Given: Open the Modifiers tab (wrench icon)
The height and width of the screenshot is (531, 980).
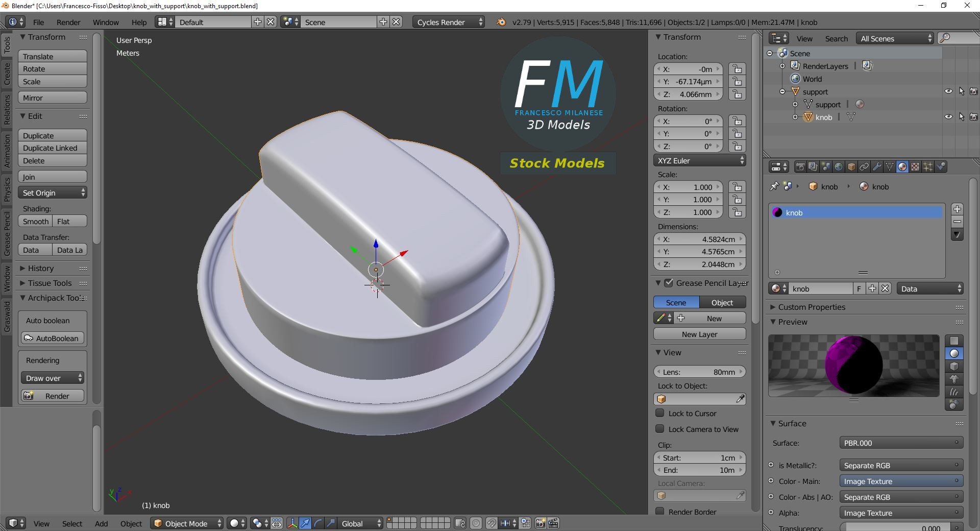Looking at the screenshot, I should [877, 167].
